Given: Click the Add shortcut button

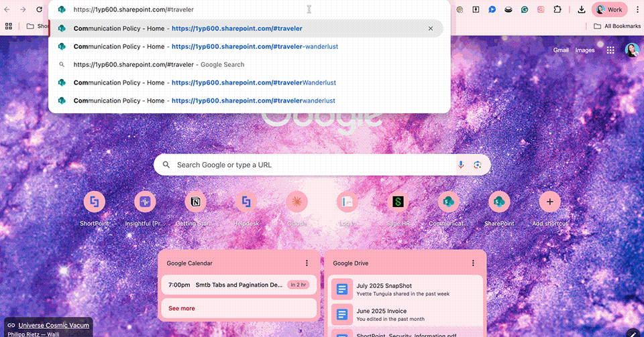Looking at the screenshot, I should (549, 208).
